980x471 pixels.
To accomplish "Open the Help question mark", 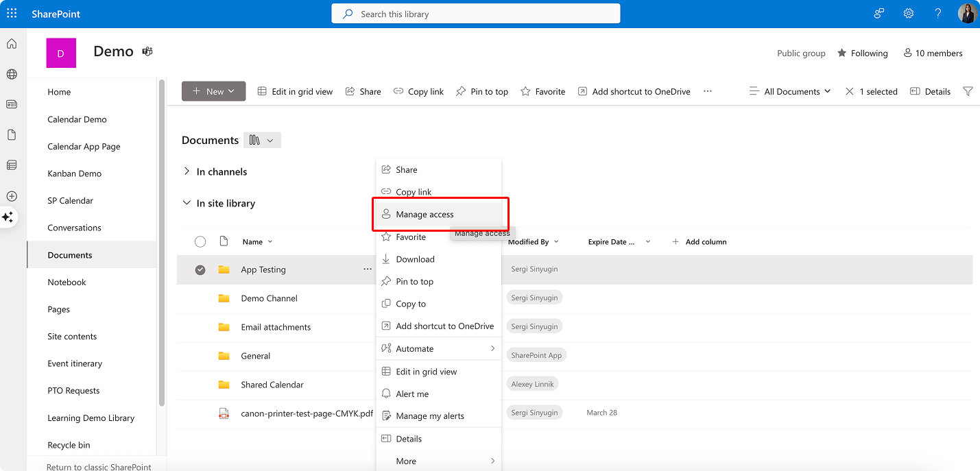I will tap(937, 13).
